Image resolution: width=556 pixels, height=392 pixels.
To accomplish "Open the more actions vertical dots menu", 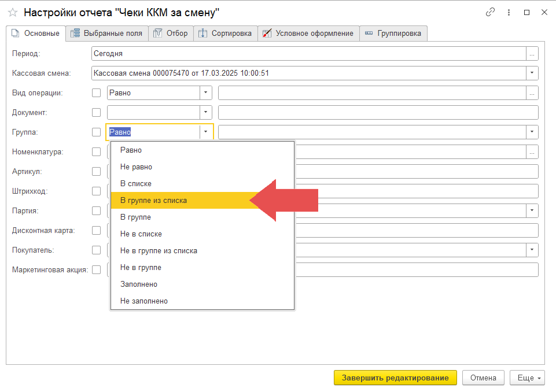I will (509, 12).
